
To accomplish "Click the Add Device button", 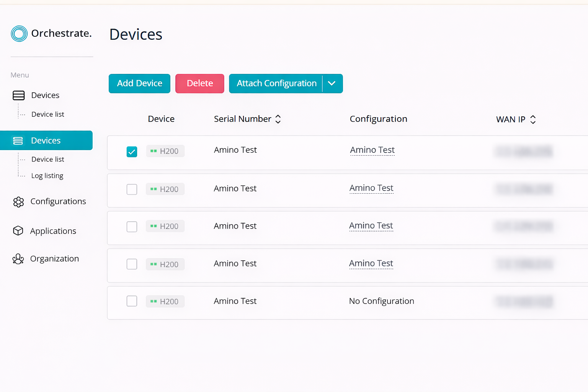I will tap(139, 83).
